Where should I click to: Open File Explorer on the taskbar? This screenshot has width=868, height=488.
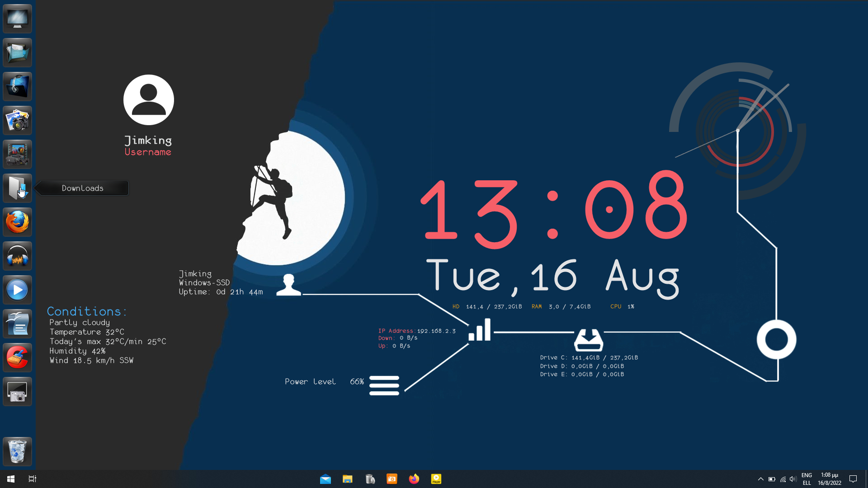pyautogui.click(x=348, y=479)
